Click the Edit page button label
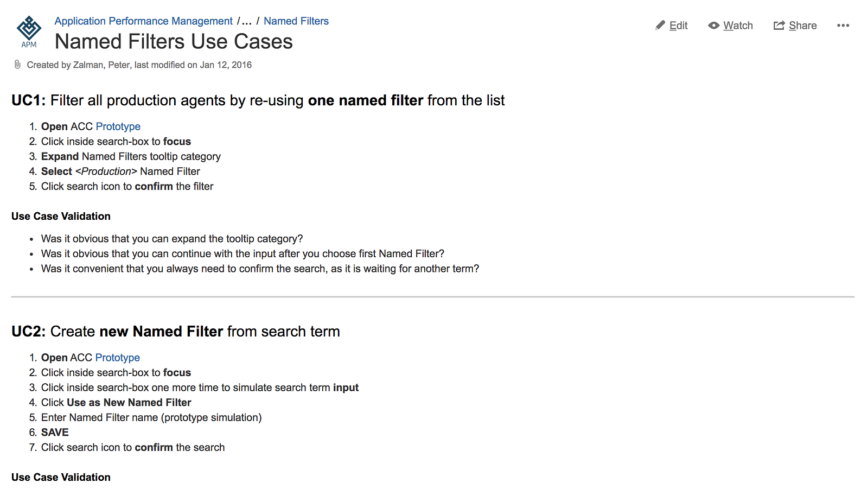Viewport: 868px width, 489px height. pos(678,26)
